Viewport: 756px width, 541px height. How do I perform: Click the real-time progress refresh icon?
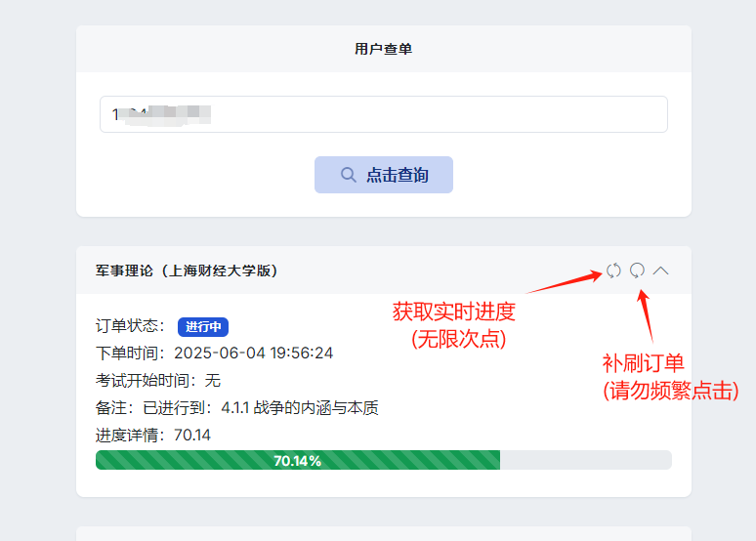(613, 270)
